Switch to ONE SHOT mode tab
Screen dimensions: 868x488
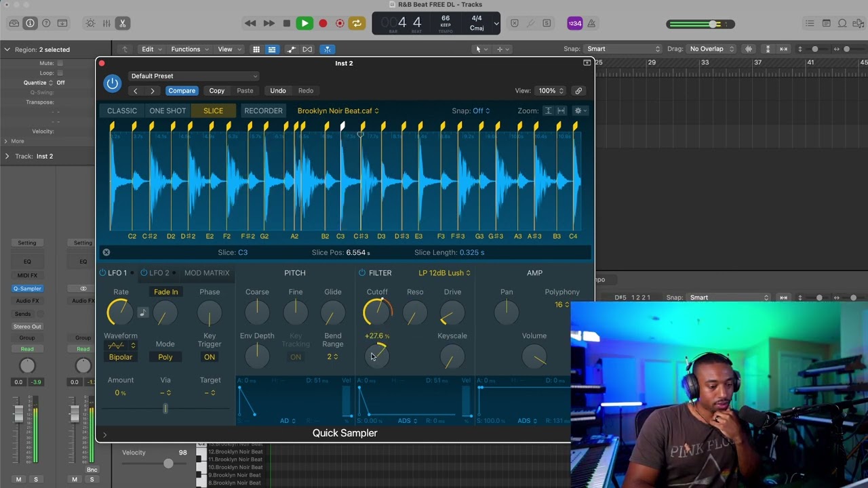pos(167,110)
